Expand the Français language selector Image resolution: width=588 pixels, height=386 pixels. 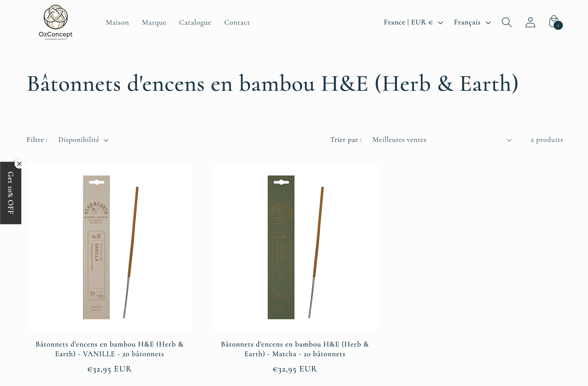472,22
